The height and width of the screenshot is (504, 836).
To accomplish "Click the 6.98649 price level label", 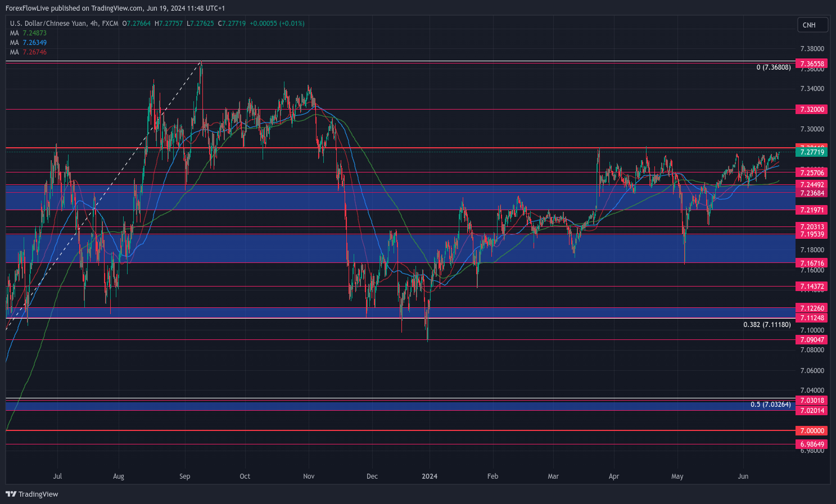I will click(x=812, y=444).
